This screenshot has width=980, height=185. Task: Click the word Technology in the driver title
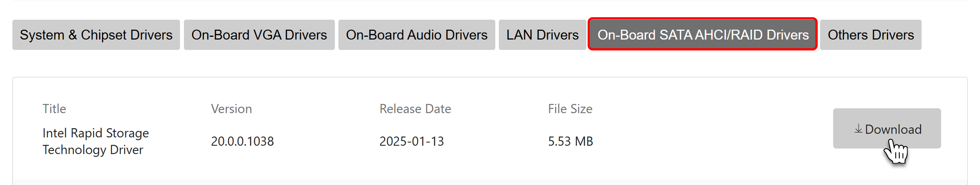(x=74, y=150)
